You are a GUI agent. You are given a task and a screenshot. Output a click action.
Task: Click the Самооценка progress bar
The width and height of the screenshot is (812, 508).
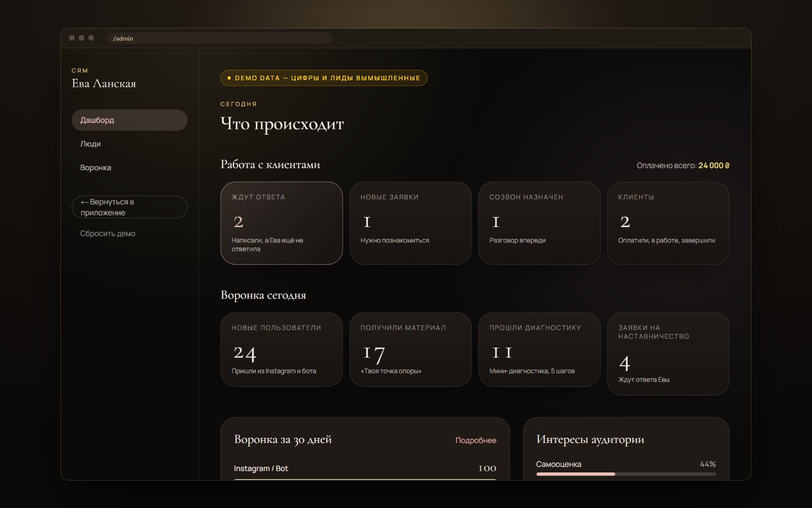pos(626,474)
